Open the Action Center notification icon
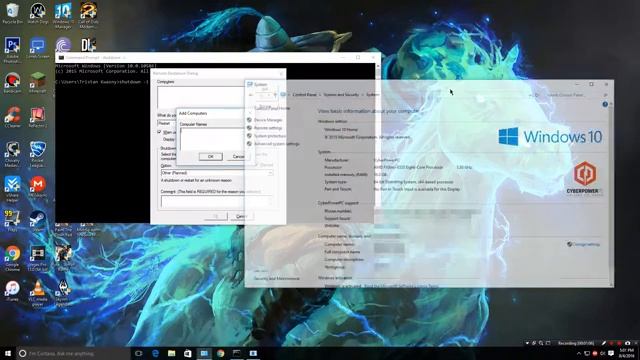The height and width of the screenshot is (360, 640). click(x=611, y=353)
